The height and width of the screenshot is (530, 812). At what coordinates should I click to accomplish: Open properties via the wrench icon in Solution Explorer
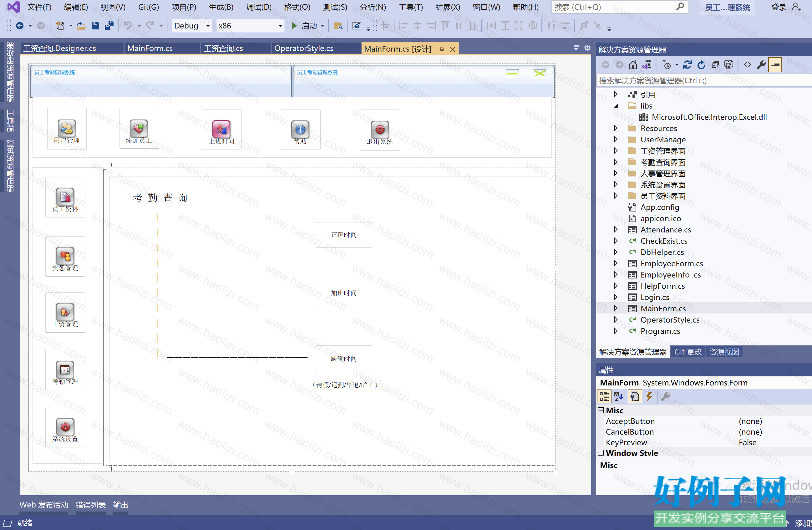tap(761, 65)
